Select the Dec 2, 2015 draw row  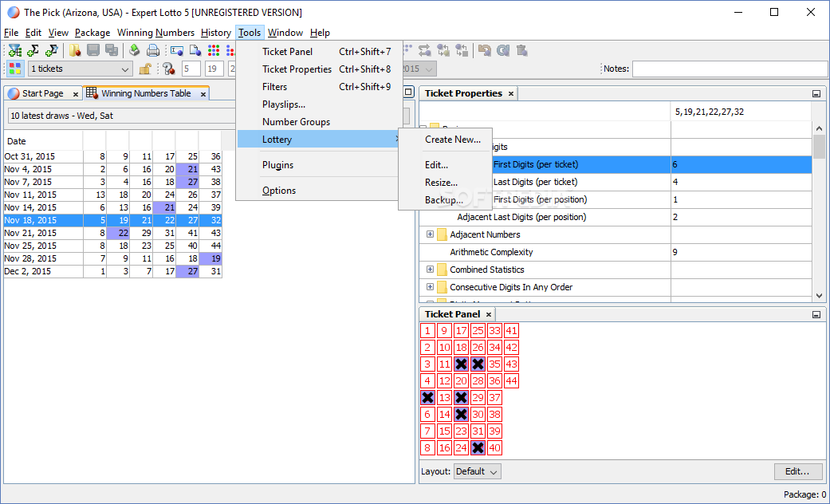pyautogui.click(x=112, y=271)
